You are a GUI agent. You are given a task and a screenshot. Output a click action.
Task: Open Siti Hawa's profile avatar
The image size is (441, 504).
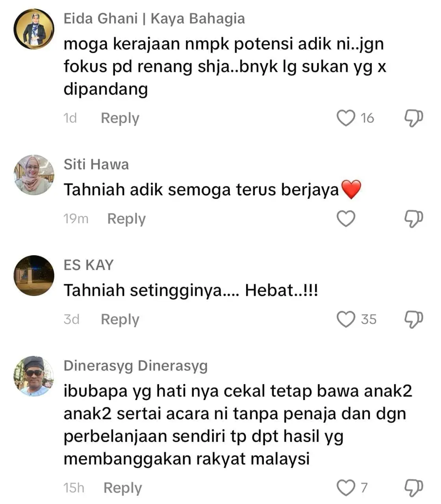coord(34,175)
